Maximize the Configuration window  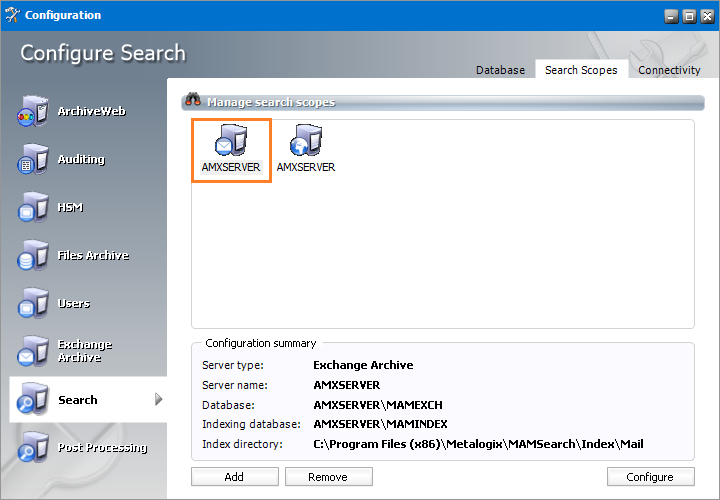pos(689,17)
